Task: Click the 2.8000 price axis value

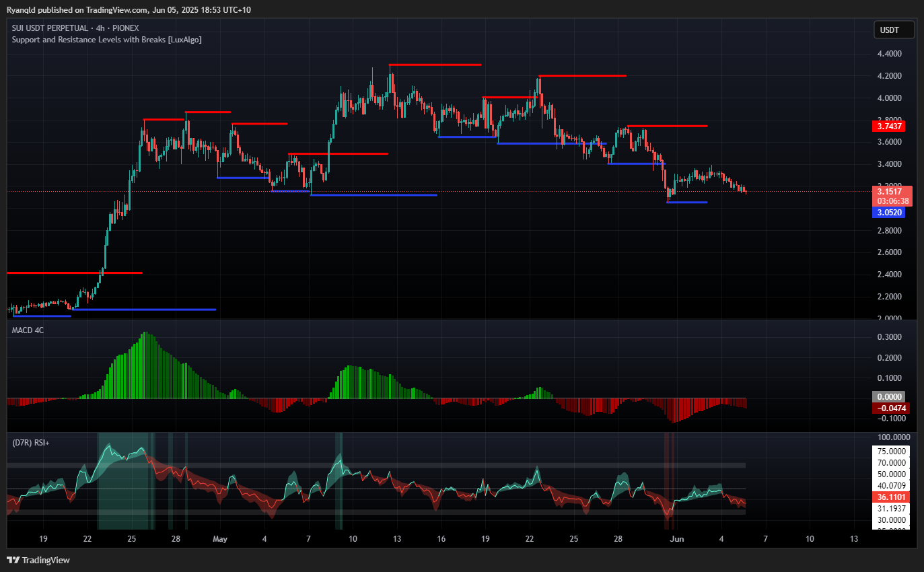Action: 890,230
